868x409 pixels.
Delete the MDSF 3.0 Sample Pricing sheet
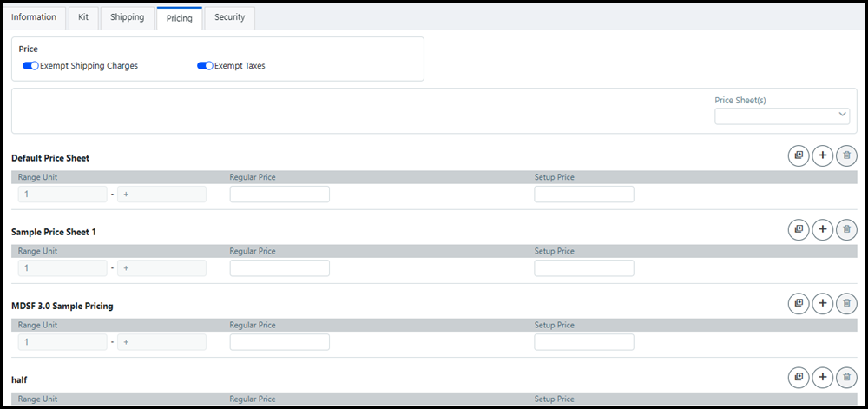point(846,304)
